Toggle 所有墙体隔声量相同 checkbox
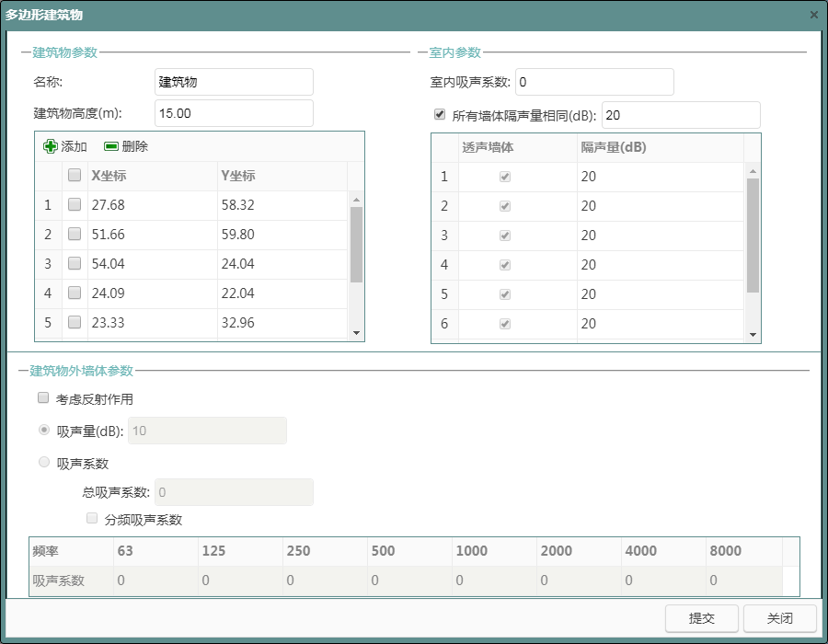The height and width of the screenshot is (644, 828). pos(440,115)
